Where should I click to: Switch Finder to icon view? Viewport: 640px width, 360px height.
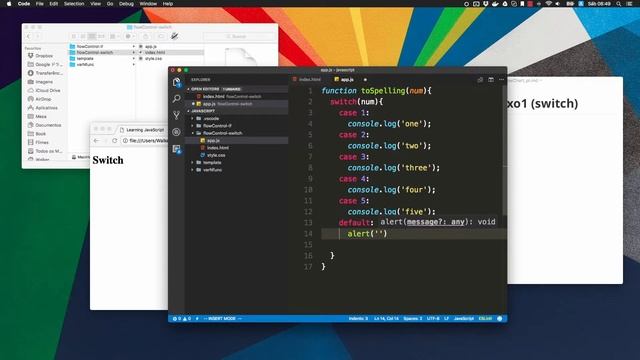(74, 36)
